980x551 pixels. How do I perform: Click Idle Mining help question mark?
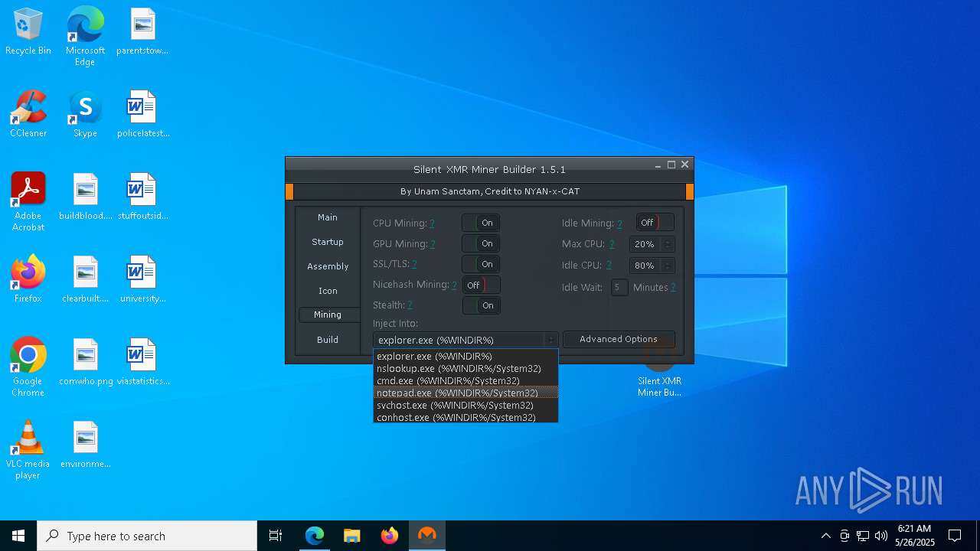coord(619,223)
